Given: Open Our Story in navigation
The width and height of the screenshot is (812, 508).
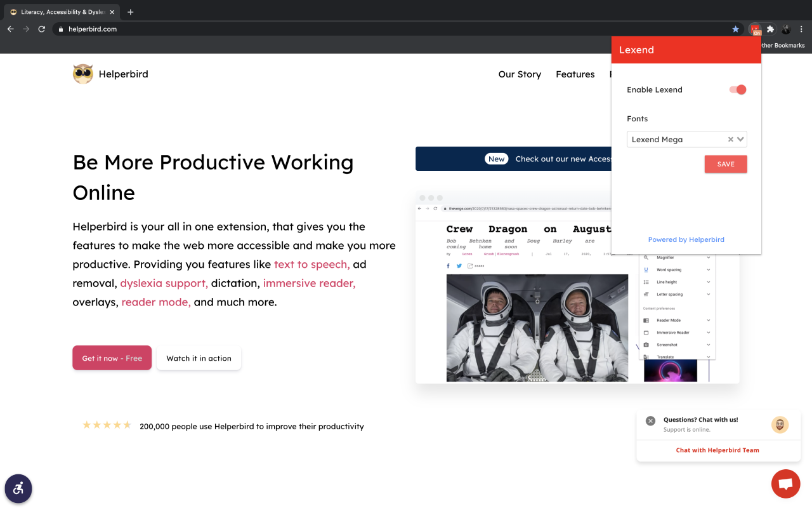Looking at the screenshot, I should [x=520, y=74].
